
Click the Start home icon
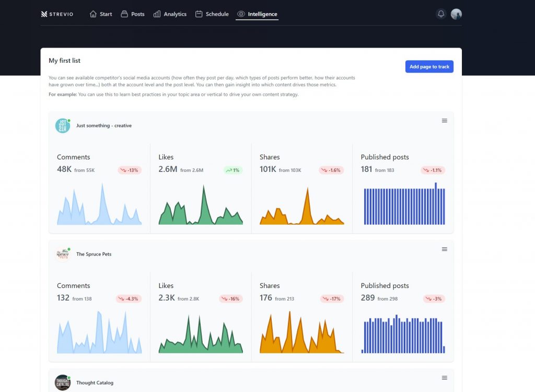(93, 14)
